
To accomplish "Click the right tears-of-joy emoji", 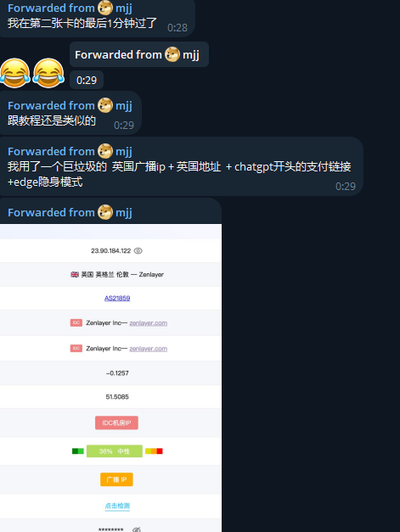I will [x=48, y=73].
